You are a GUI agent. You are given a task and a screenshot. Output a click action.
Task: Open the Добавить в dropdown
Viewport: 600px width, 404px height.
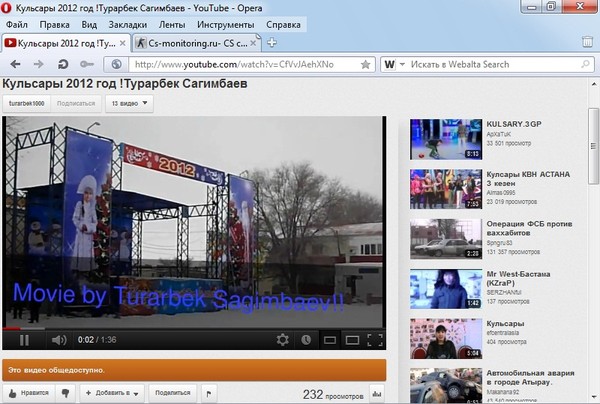click(x=111, y=394)
